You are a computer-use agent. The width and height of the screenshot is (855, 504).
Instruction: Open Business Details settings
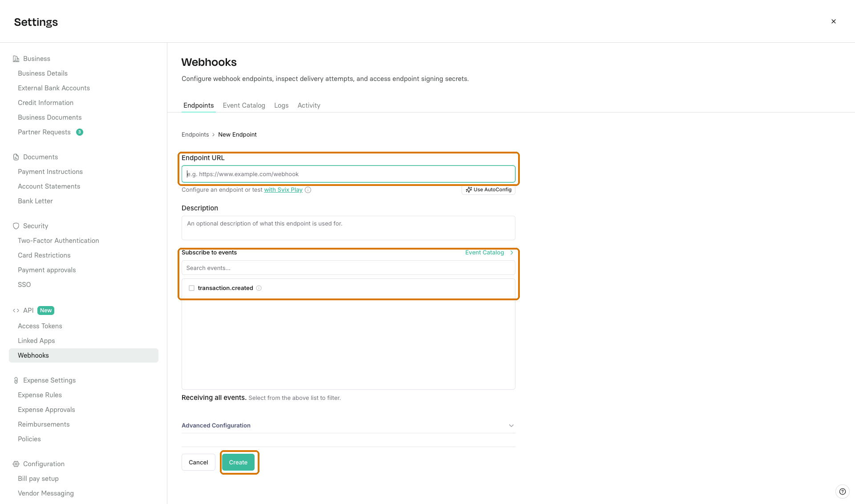pos(43,73)
